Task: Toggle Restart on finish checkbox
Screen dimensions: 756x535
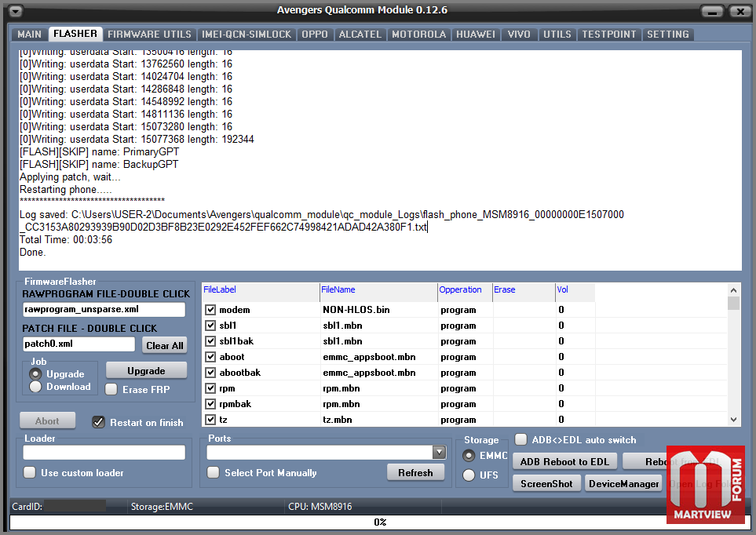Action: click(98, 422)
